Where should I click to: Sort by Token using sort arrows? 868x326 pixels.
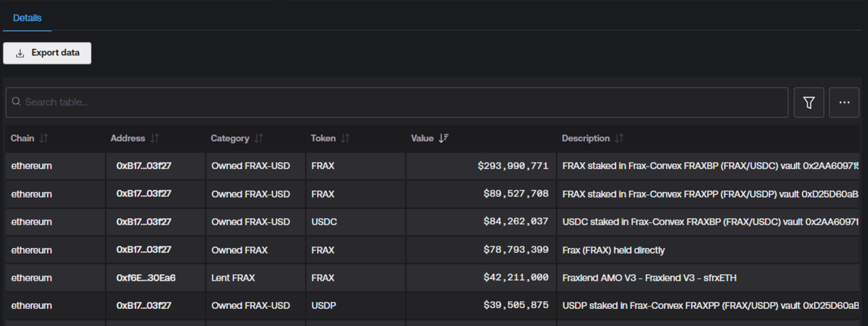click(345, 139)
